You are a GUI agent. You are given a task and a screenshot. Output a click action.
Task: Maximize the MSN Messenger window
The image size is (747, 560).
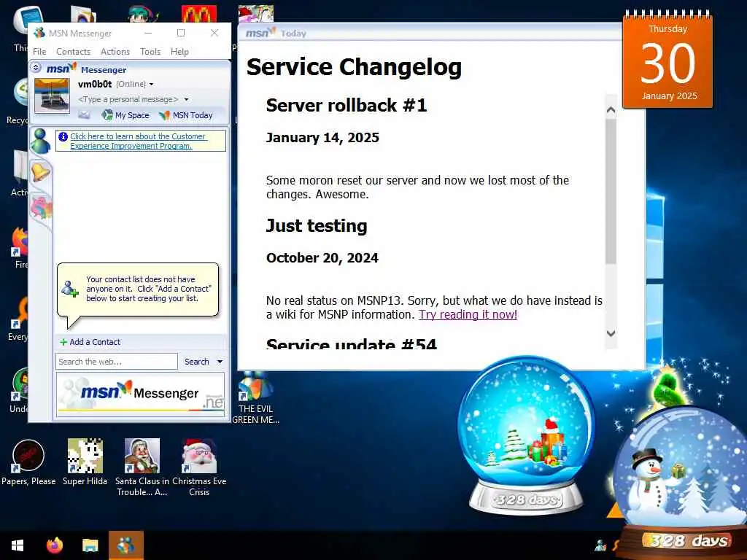(x=181, y=33)
